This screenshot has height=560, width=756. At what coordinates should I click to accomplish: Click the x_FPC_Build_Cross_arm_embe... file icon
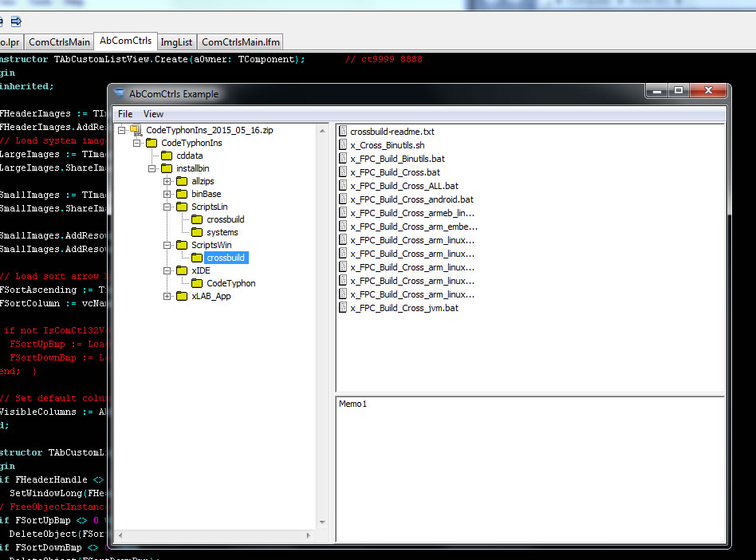[343, 226]
